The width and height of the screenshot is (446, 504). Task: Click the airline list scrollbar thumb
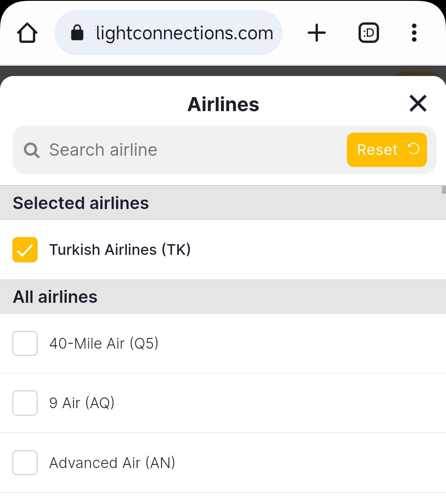click(x=444, y=190)
